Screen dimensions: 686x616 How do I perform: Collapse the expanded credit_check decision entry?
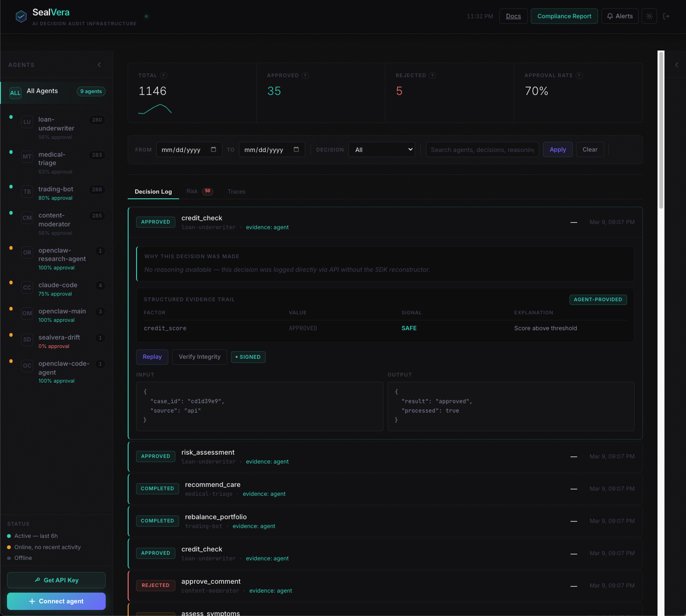click(x=573, y=223)
